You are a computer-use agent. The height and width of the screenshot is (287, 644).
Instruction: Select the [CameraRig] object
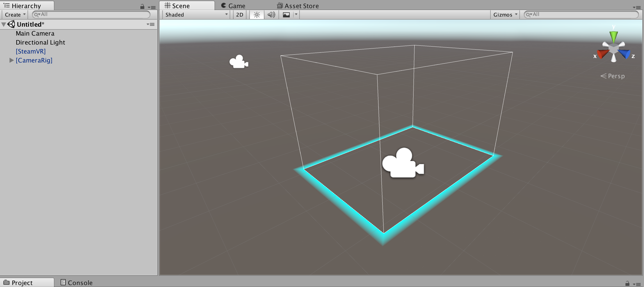coord(34,60)
